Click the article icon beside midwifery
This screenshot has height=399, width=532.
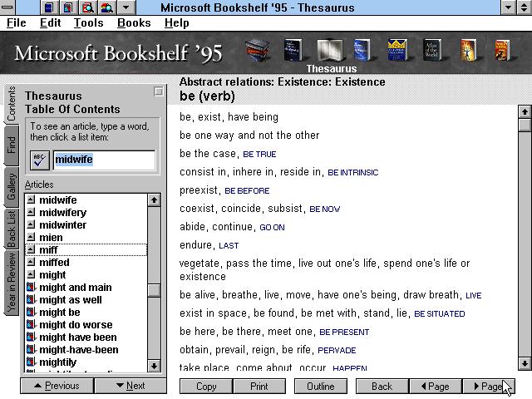(31, 212)
